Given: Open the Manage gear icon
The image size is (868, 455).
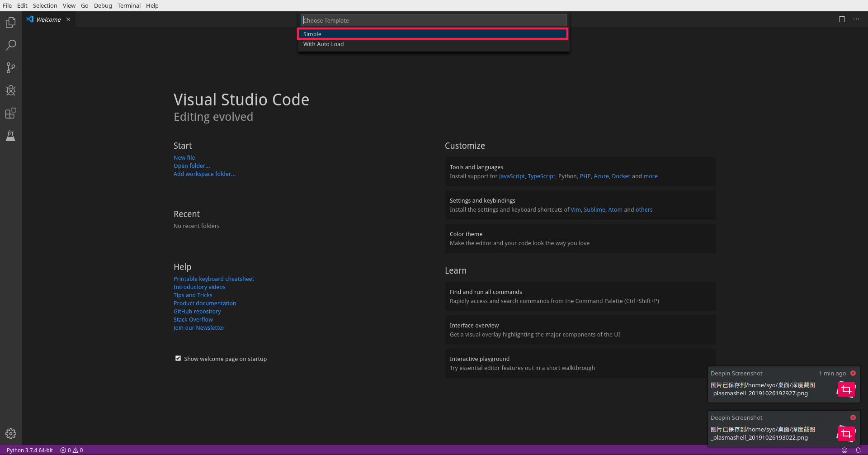Looking at the screenshot, I should point(11,433).
